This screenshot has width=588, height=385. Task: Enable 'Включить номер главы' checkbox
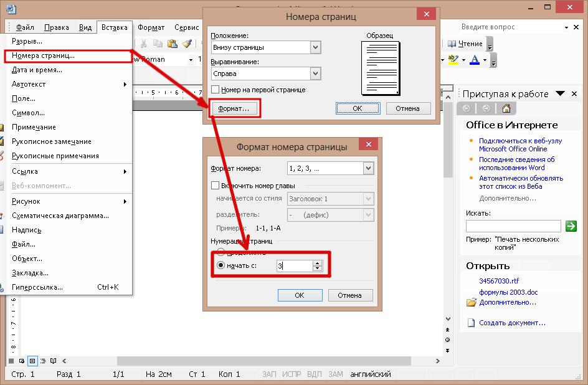[216, 186]
